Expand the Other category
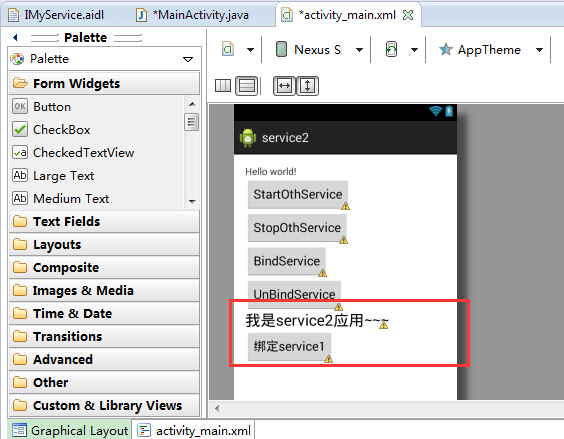 pyautogui.click(x=104, y=383)
